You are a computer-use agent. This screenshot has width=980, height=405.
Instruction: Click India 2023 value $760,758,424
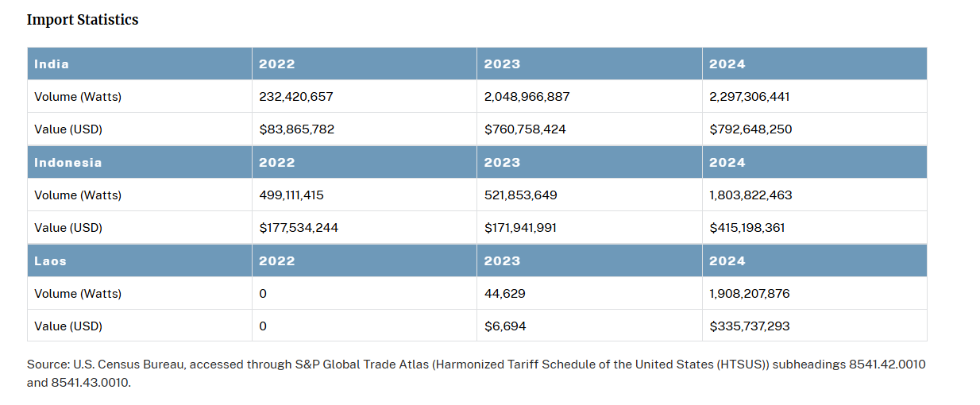point(525,129)
